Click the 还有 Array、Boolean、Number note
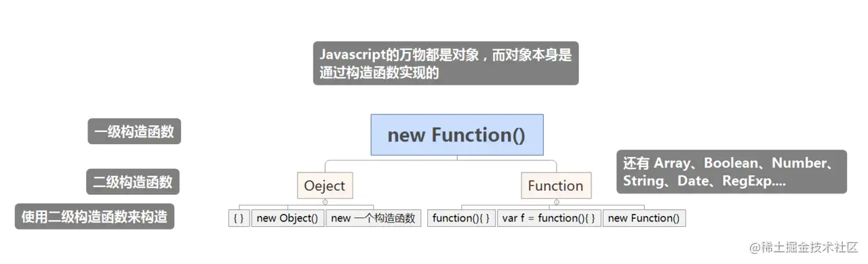The width and height of the screenshot is (868, 264). [732, 172]
